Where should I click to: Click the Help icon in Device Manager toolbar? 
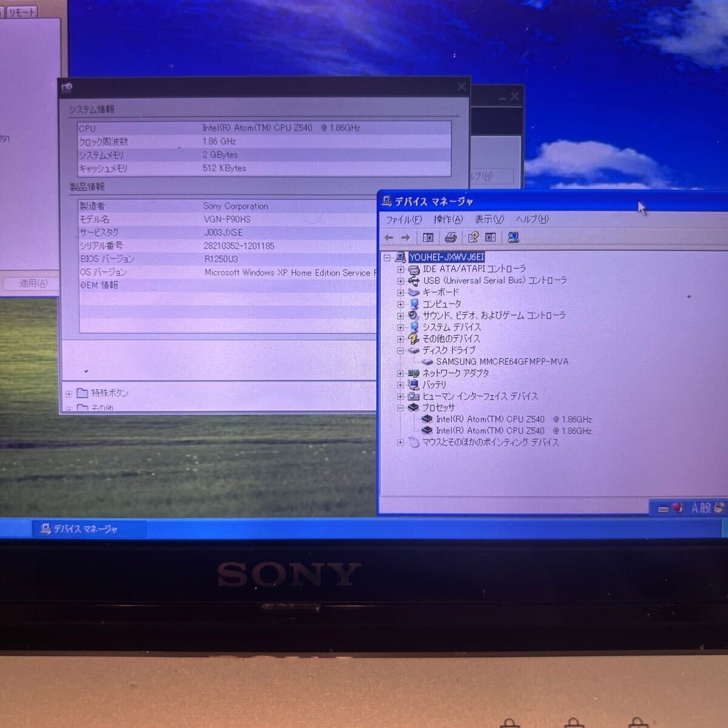[x=490, y=238]
